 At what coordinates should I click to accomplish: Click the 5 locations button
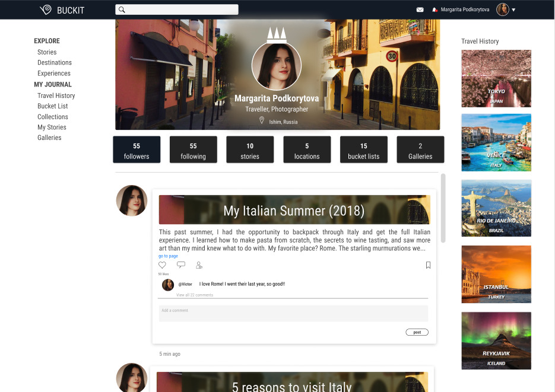pos(307,149)
